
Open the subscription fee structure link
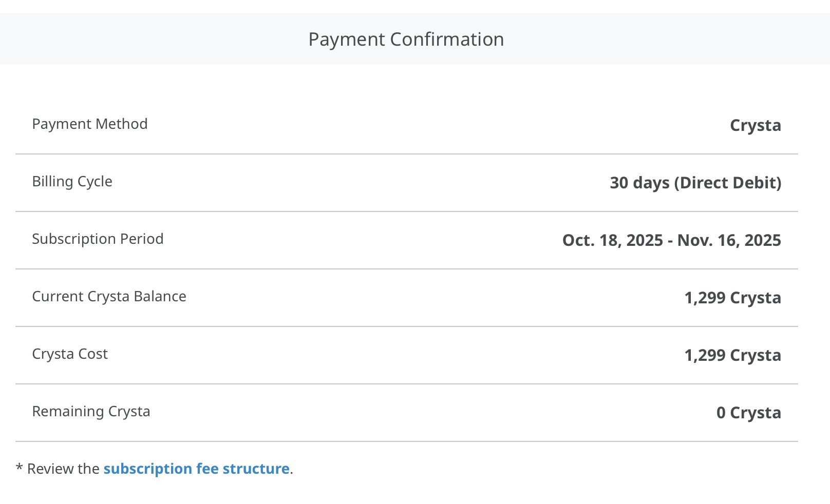196,469
